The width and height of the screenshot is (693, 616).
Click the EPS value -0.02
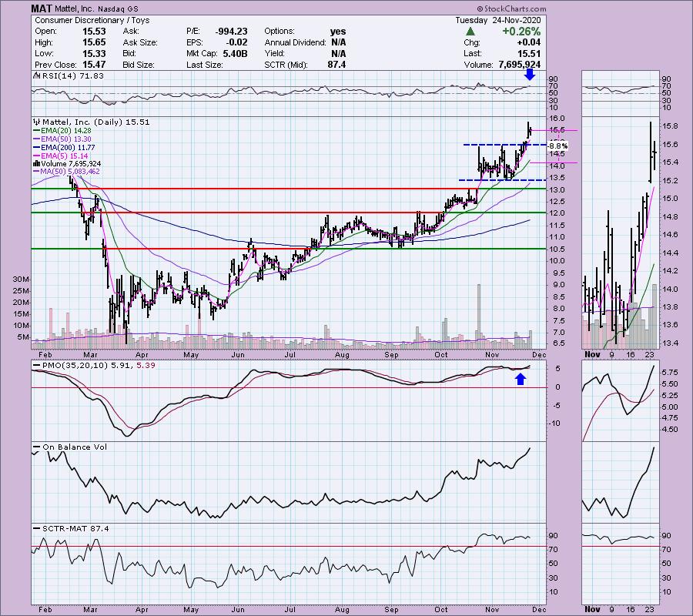(x=238, y=42)
